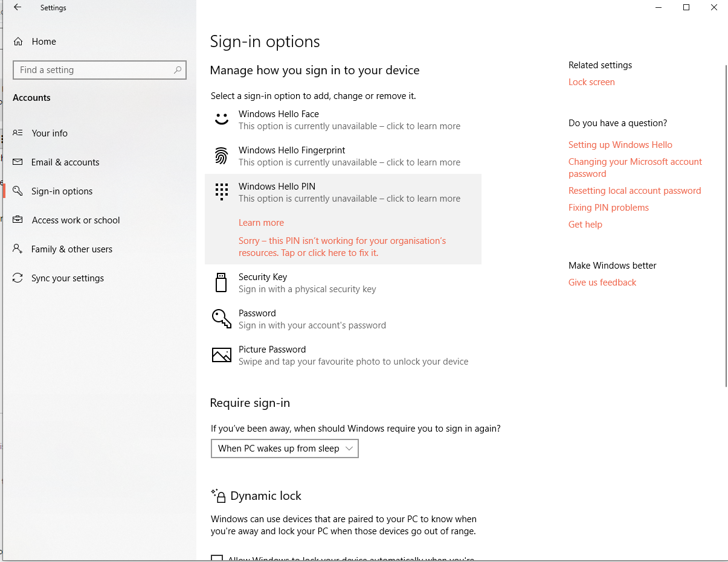Click the search magnifier in Find a setting
The width and height of the screenshot is (728, 562).
178,70
